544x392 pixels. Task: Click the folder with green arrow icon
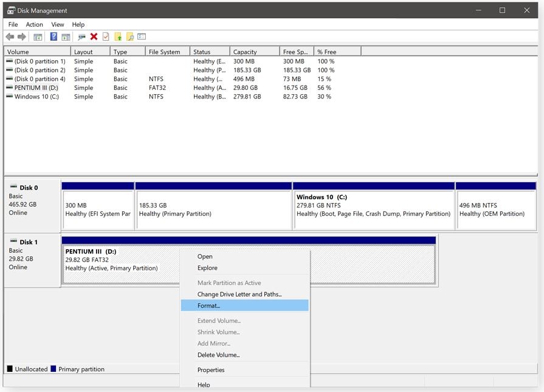click(x=118, y=36)
